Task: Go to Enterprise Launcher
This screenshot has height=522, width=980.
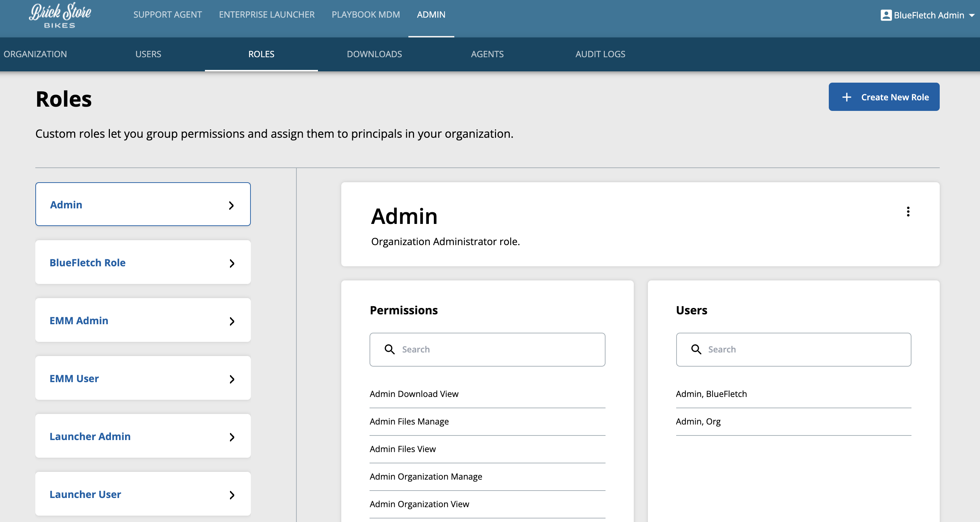Action: 267,15
